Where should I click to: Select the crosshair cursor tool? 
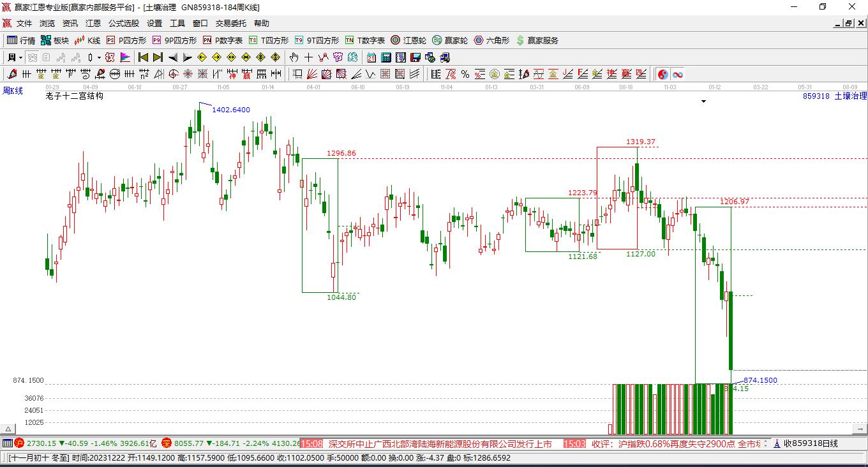309,57
